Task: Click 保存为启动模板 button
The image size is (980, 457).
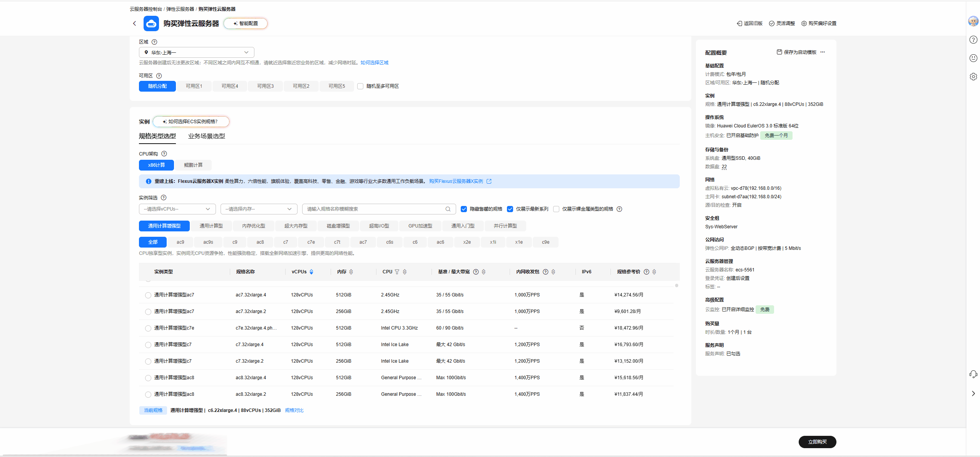Action: coord(796,52)
